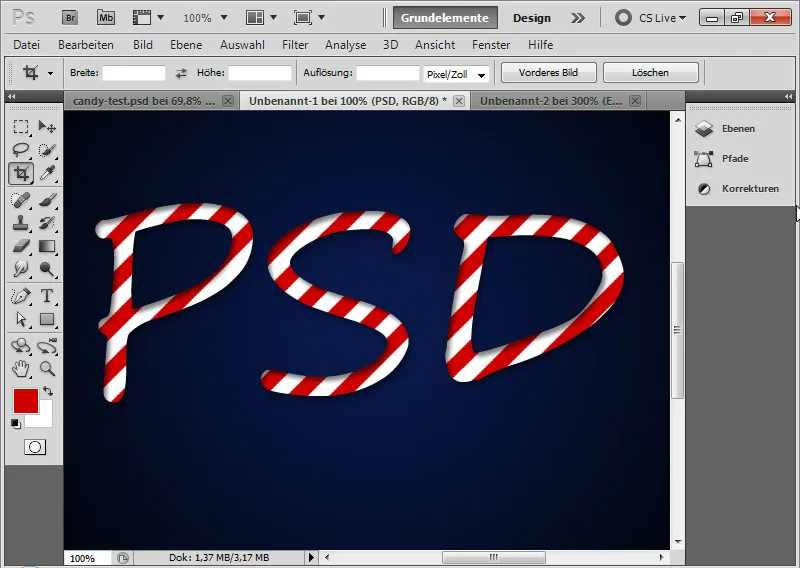The height and width of the screenshot is (568, 800).
Task: Open the Filter menu
Action: [x=295, y=45]
